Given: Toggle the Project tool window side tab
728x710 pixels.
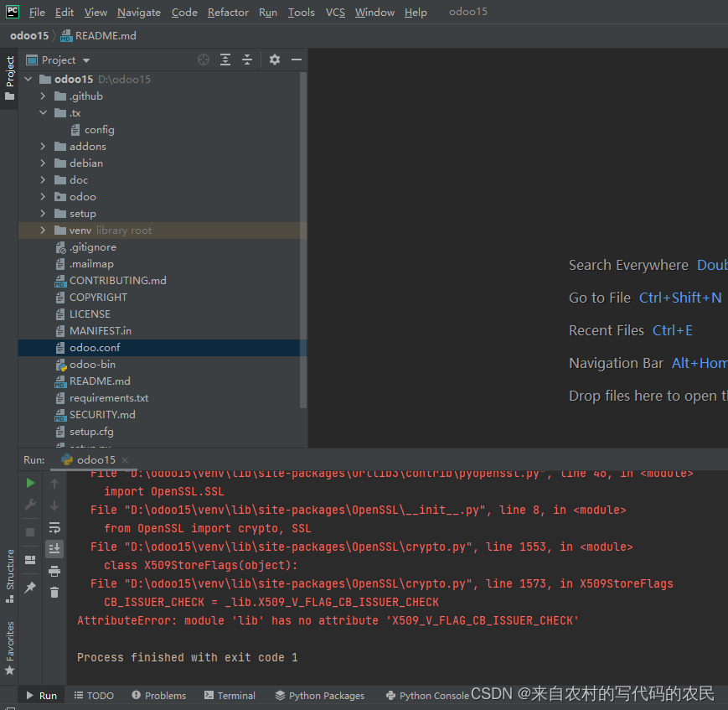Looking at the screenshot, I should pyautogui.click(x=9, y=78).
